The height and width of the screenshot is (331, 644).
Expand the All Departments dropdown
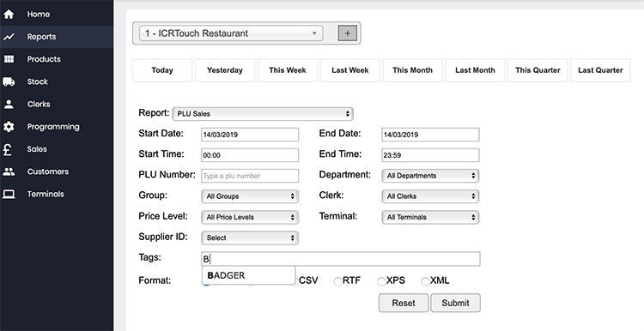coord(430,176)
